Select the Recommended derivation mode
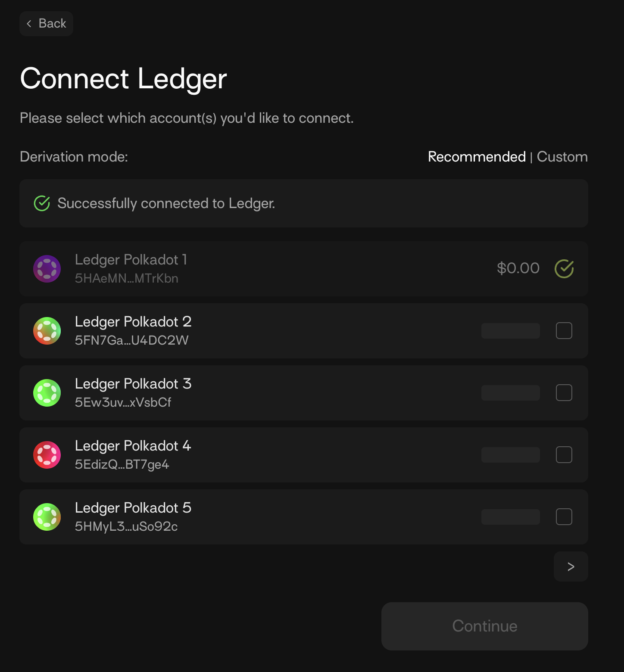Screen dimensions: 624x672 477,157
